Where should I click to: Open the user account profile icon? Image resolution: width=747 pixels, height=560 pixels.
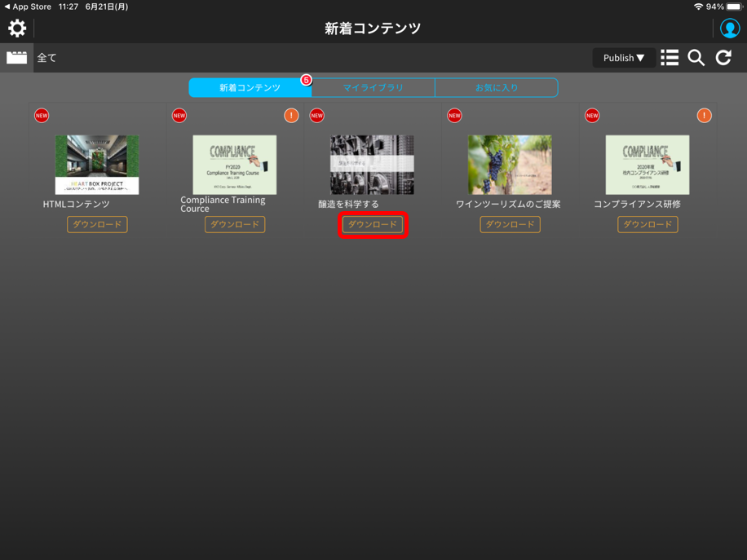point(729,29)
